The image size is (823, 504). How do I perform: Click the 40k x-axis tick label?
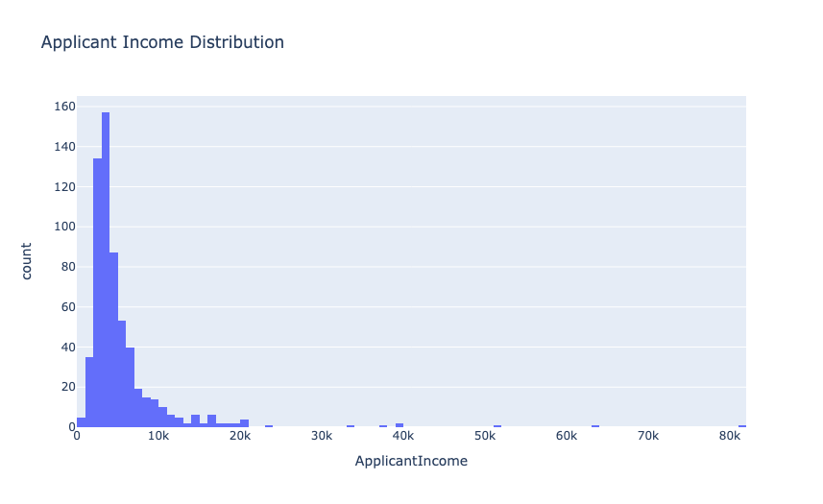tap(403, 437)
